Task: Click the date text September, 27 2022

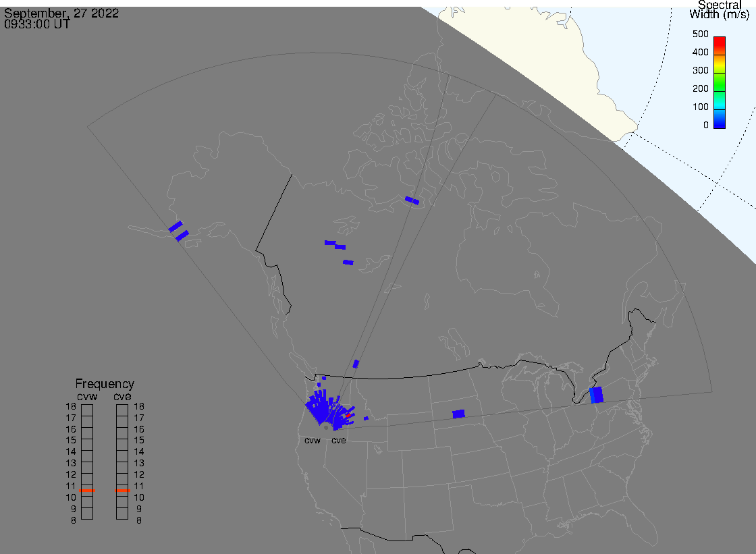Action: point(61,13)
